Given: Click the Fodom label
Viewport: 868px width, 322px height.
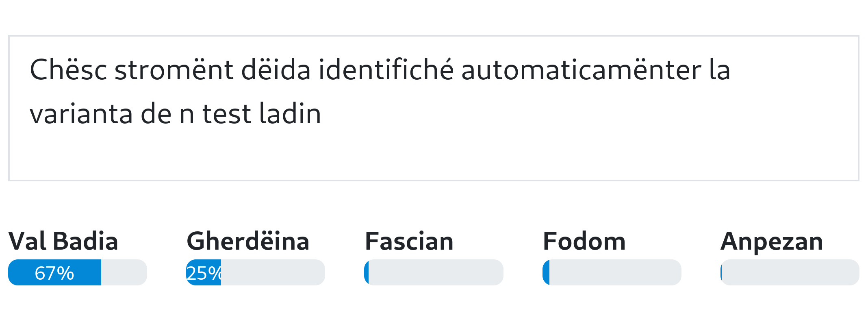Looking at the screenshot, I should point(584,241).
